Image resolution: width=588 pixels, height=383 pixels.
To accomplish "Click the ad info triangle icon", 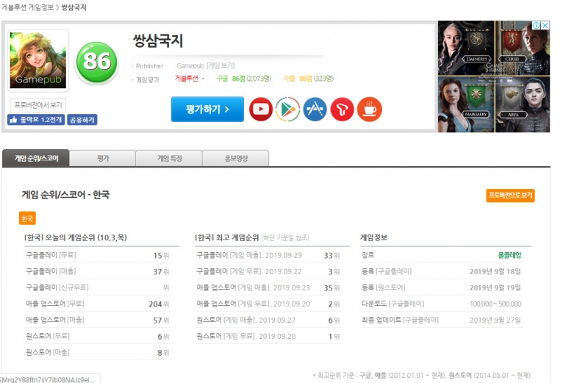I will point(537,26).
